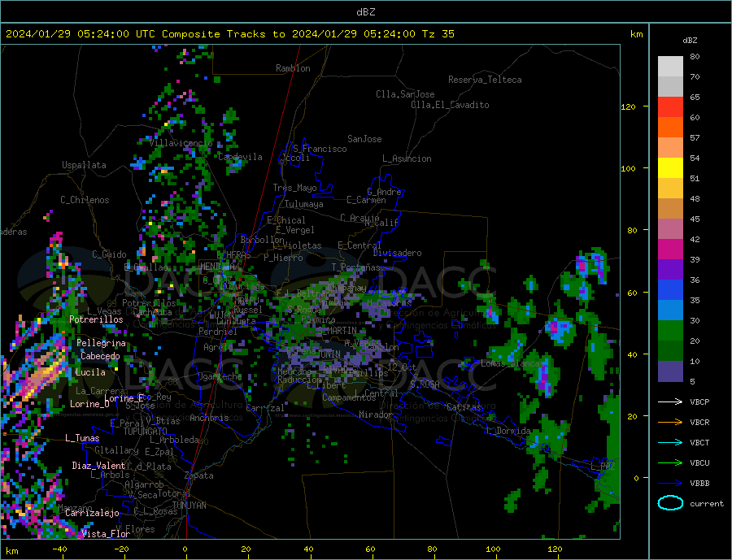
Task: Pick the dark orange 60–57 dBZ swatch
Action: pyautogui.click(x=670, y=128)
